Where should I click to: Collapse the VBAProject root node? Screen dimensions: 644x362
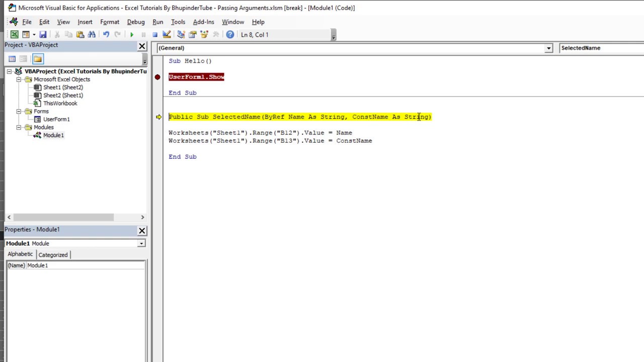9,71
